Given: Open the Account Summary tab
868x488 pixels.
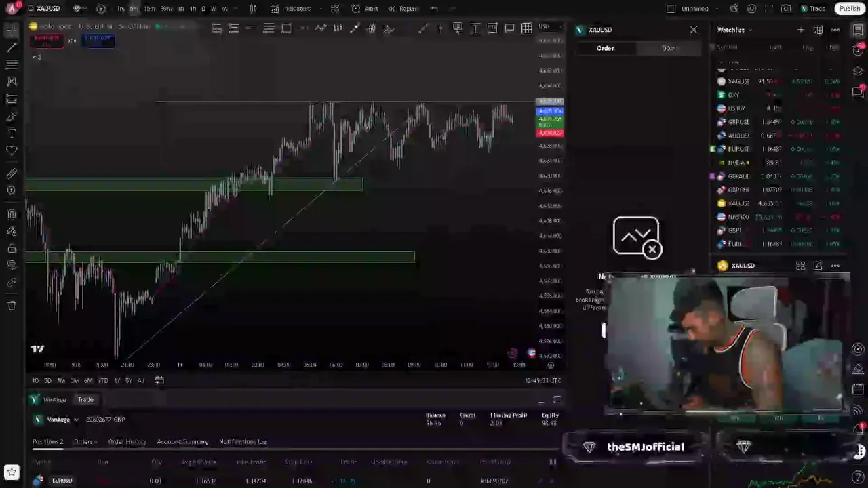Looking at the screenshot, I should [x=182, y=442].
